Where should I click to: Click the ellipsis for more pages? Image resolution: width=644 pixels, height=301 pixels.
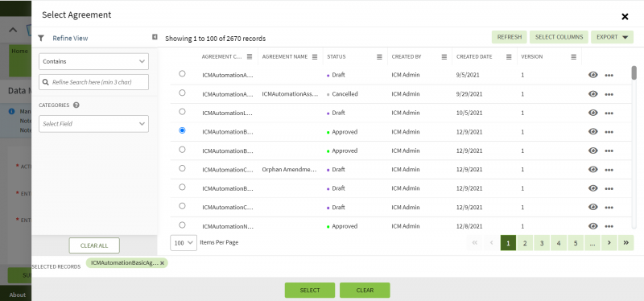tap(592, 243)
